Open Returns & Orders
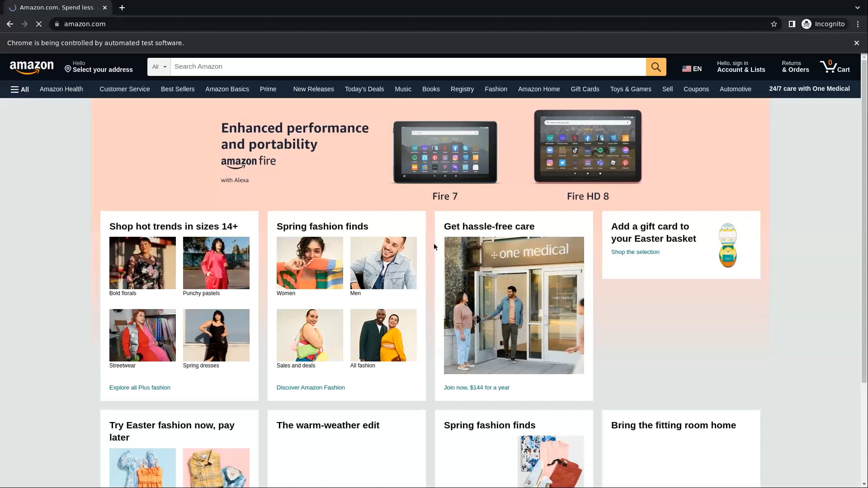The height and width of the screenshot is (488, 868). (x=795, y=67)
